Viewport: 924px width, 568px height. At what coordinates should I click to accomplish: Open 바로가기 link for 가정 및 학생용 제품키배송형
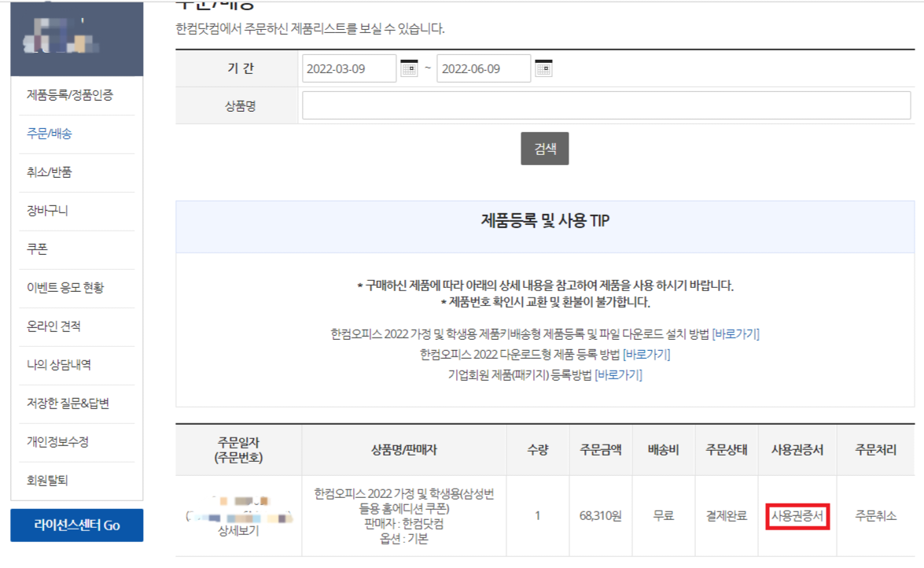click(x=735, y=334)
